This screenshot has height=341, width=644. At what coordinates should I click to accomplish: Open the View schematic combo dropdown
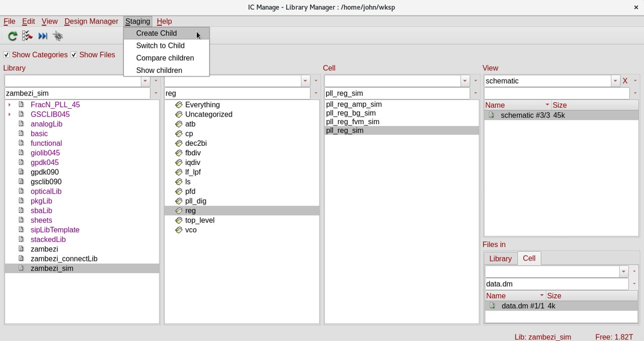click(615, 81)
